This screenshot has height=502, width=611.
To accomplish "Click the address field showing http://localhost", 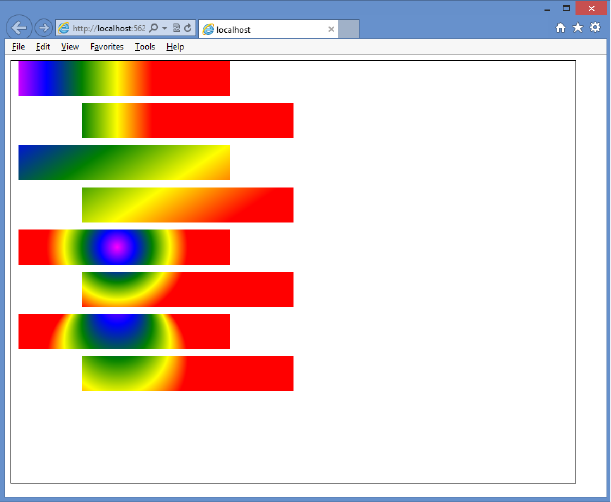I will (109, 28).
